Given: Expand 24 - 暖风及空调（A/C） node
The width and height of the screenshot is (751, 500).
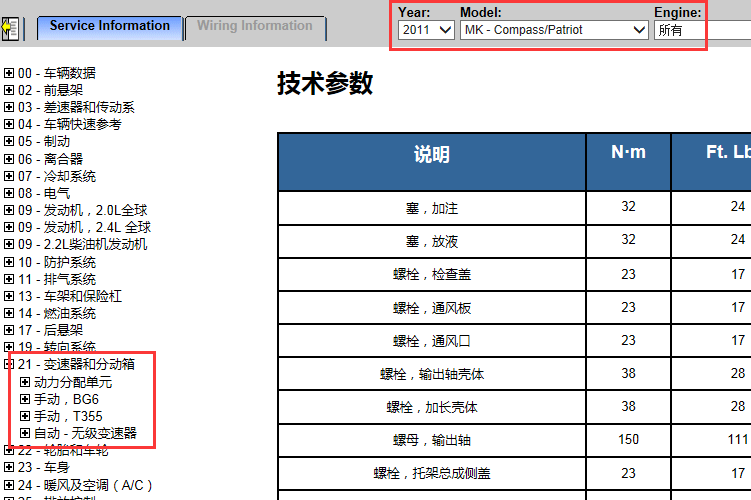Looking at the screenshot, I should coord(9,485).
